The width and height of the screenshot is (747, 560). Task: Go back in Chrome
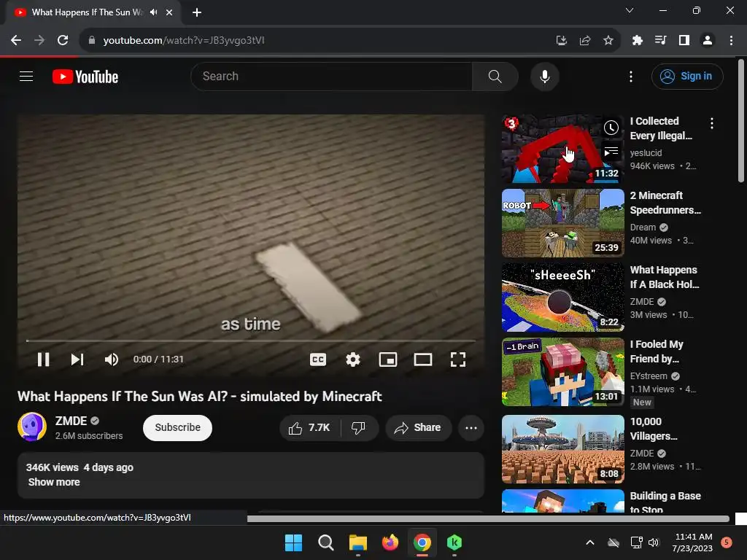[x=16, y=41]
